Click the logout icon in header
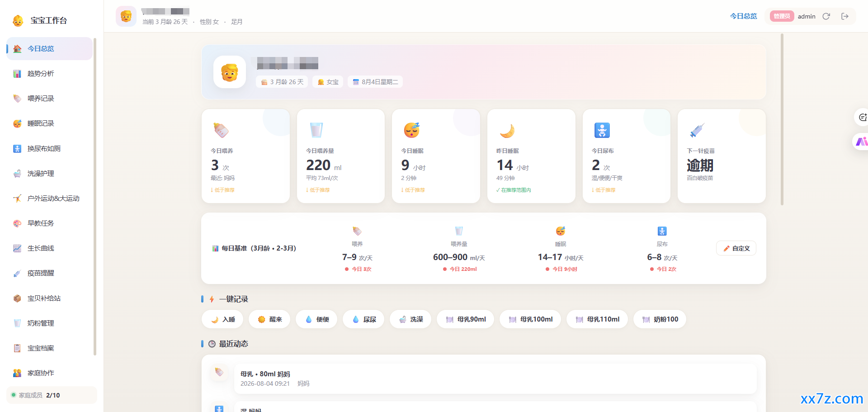Viewport: 868px width, 412px height. tap(844, 16)
